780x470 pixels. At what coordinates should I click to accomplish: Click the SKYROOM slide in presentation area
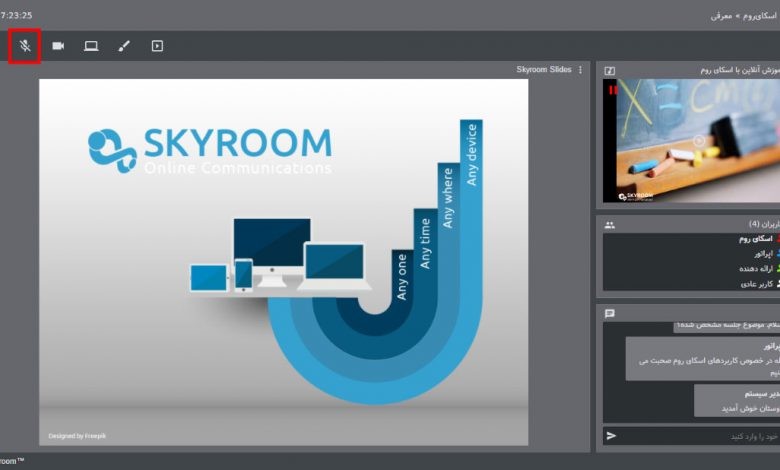click(284, 262)
